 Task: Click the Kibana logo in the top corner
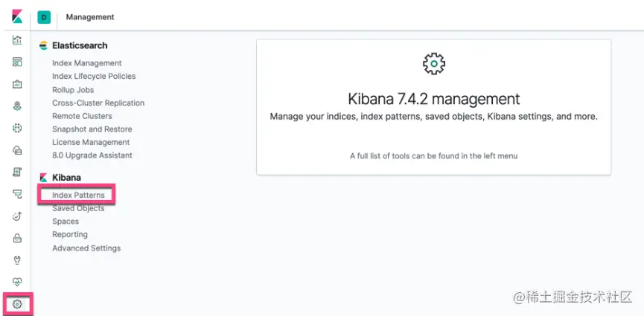point(17,17)
